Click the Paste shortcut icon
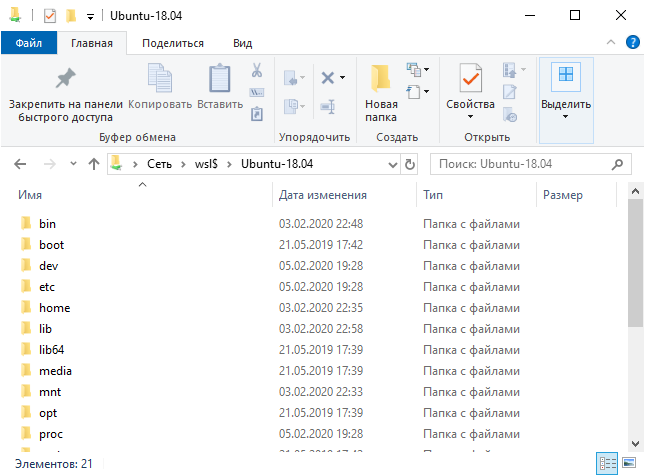645x476 pixels. coord(257,114)
